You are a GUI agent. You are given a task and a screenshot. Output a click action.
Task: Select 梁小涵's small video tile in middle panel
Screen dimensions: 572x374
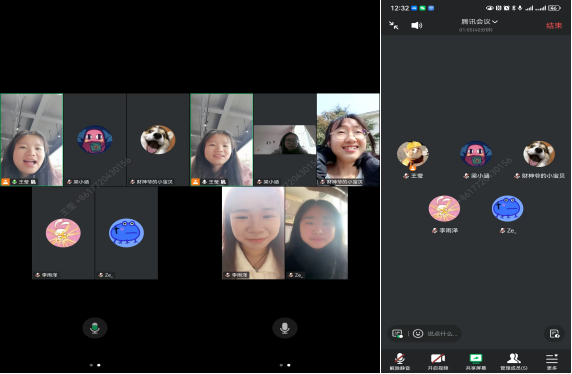tap(285, 140)
